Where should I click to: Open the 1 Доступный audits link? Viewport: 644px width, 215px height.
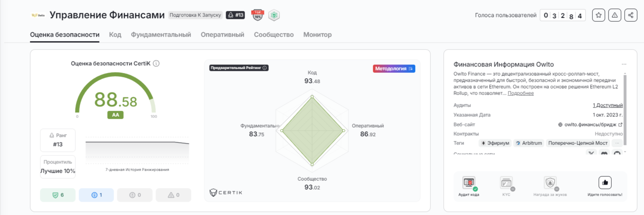coord(607,105)
